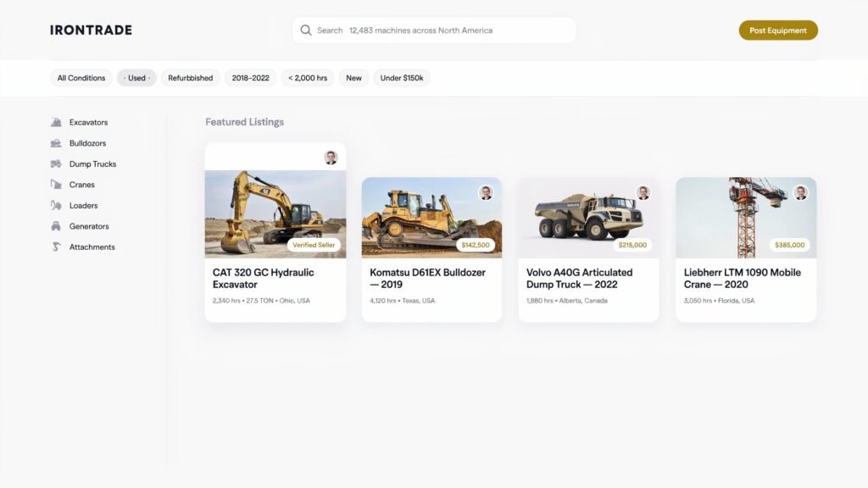
Task: Click the 1,880 hrs • Alberta, Canada details
Action: 567,301
